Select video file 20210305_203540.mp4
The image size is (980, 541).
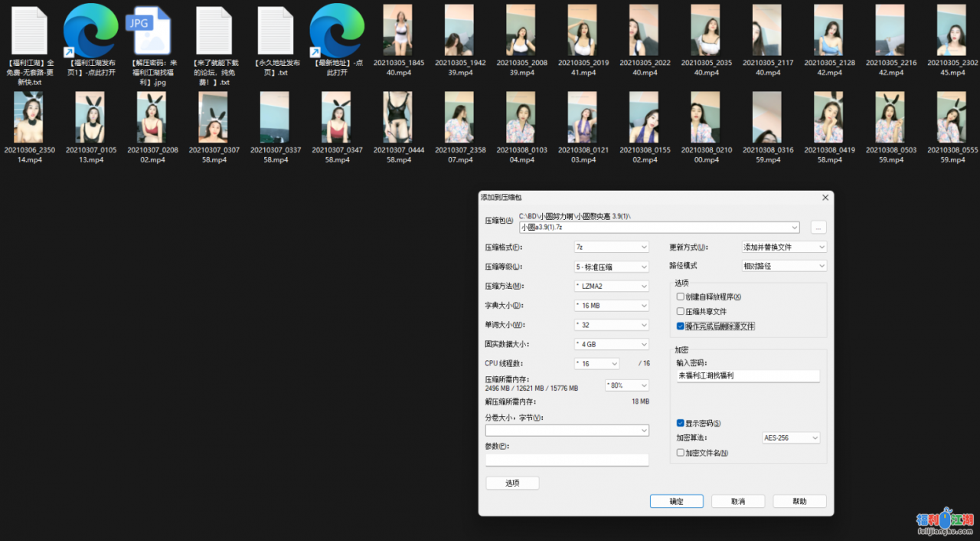(x=705, y=31)
